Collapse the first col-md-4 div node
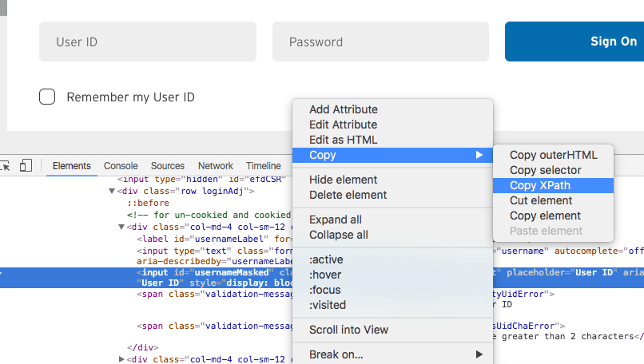The width and height of the screenshot is (644, 364). [x=122, y=227]
